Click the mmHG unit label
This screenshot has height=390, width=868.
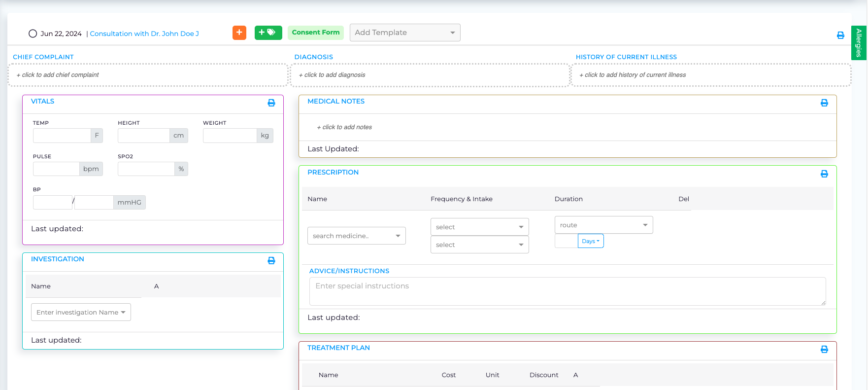130,202
